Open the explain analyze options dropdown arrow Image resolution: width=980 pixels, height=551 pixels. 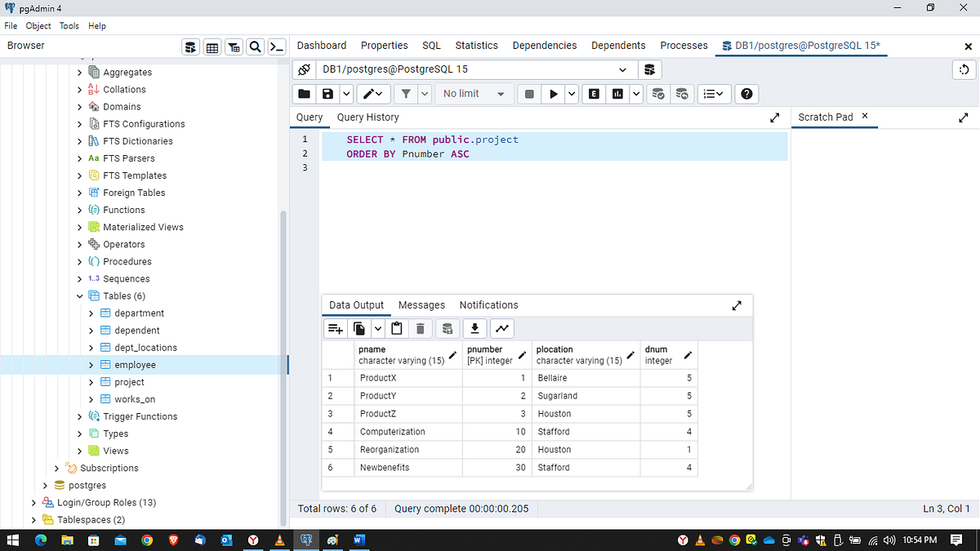pos(636,94)
